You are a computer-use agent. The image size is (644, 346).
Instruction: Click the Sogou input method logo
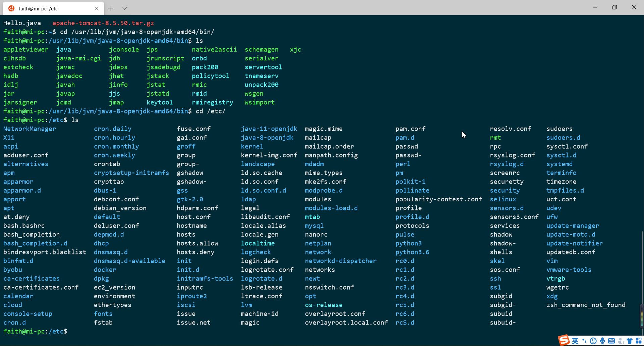click(x=564, y=340)
